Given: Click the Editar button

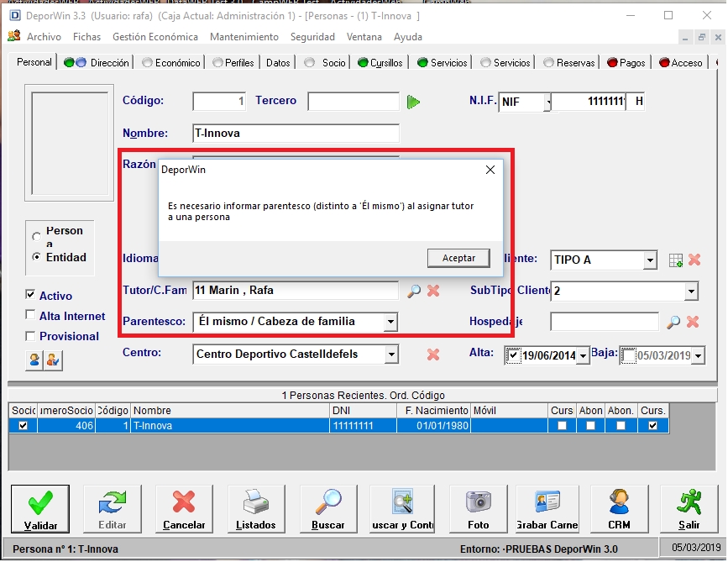Looking at the screenshot, I should click(x=113, y=509).
